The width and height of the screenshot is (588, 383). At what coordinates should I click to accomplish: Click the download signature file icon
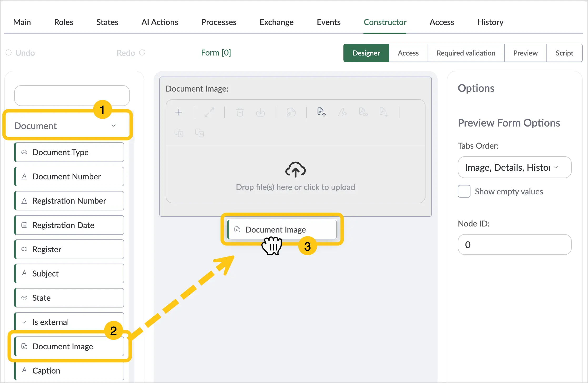coord(383,112)
